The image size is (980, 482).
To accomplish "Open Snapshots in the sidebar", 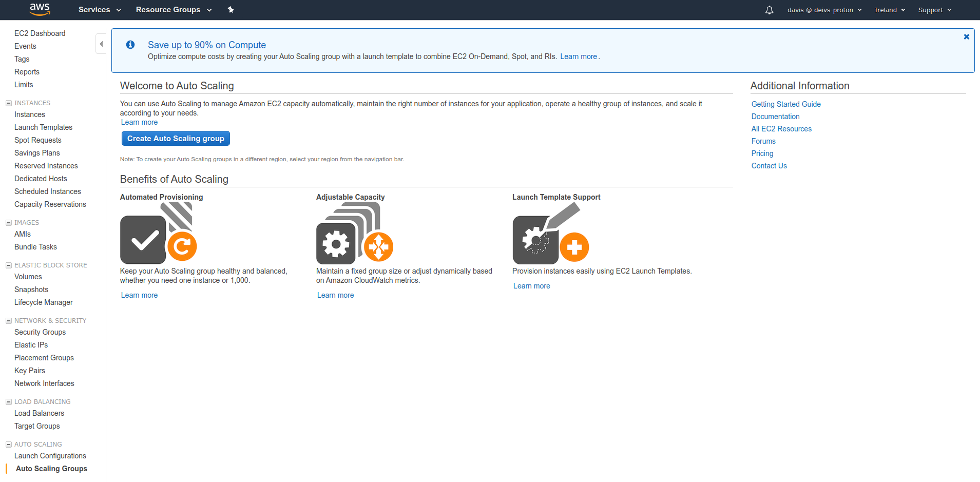I will coord(31,290).
